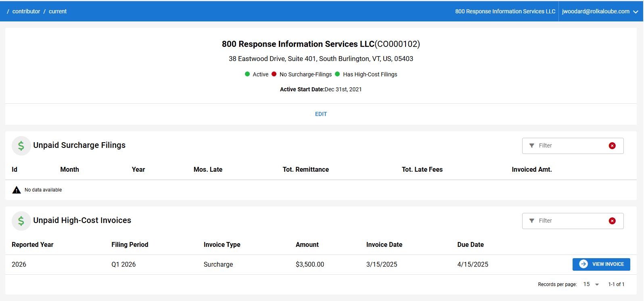Click the Unpaid Surcharge Filings heading
644x301 pixels.
[x=79, y=145]
